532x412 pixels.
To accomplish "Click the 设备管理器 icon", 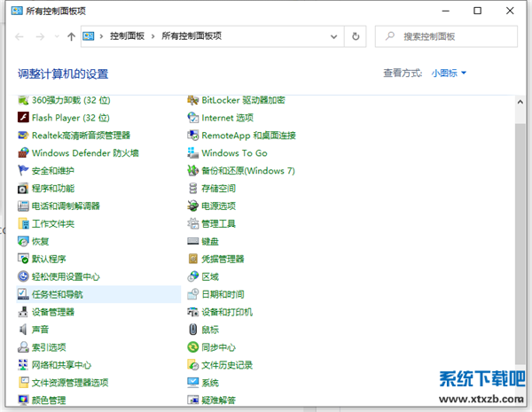I will point(24,312).
